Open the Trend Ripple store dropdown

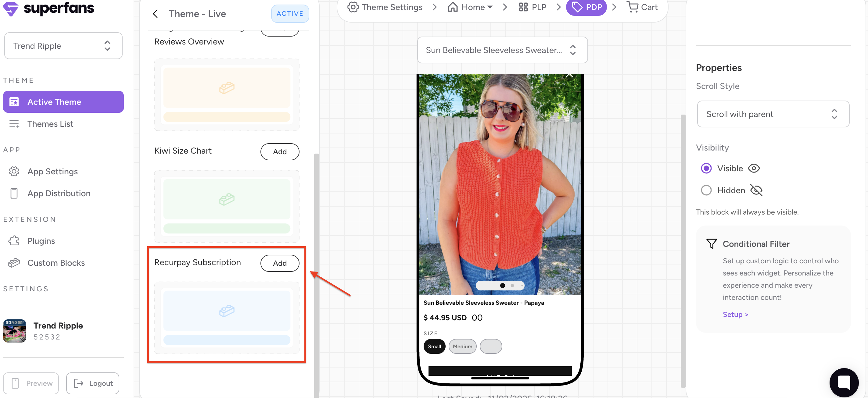[63, 46]
